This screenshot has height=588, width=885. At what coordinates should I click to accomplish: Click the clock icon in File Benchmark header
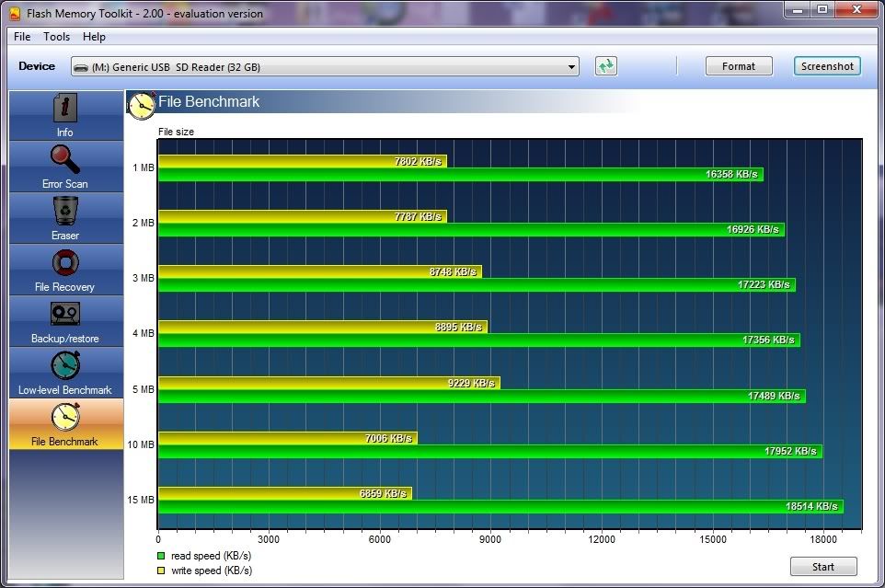(x=141, y=104)
